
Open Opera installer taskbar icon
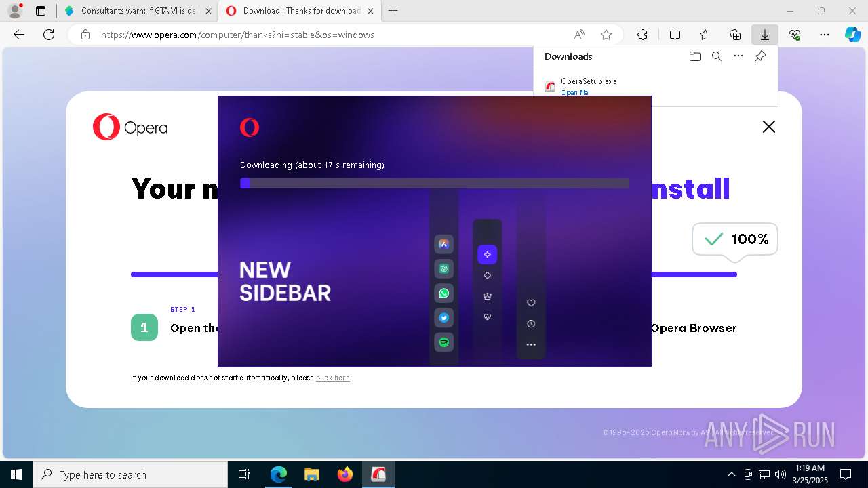coord(378,474)
